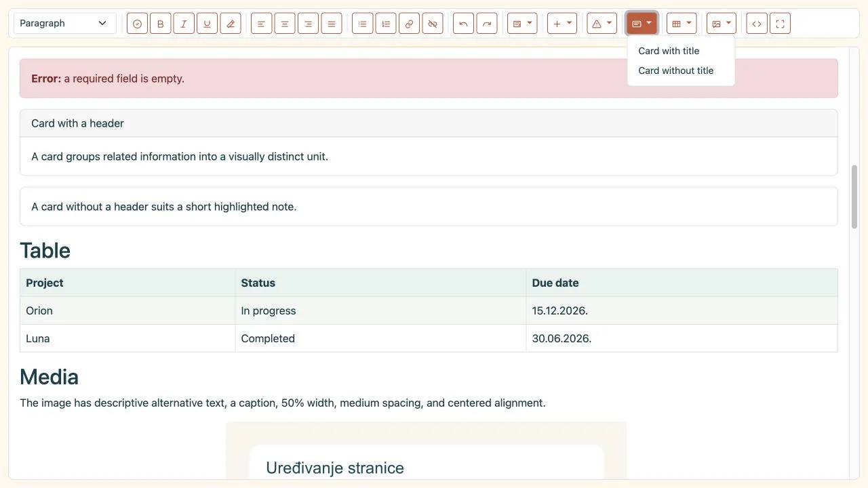868x488 pixels.
Task: Click the 'Card with a header' title
Action: 77,123
